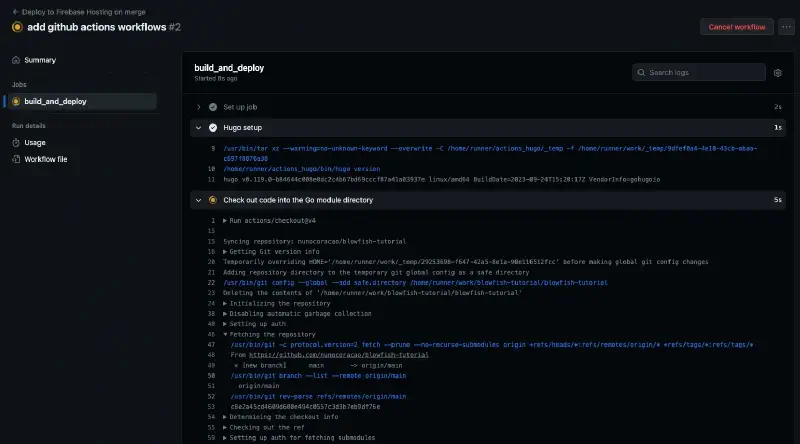Click the three-dot more options button
The width and height of the screenshot is (800, 444).
point(786,27)
